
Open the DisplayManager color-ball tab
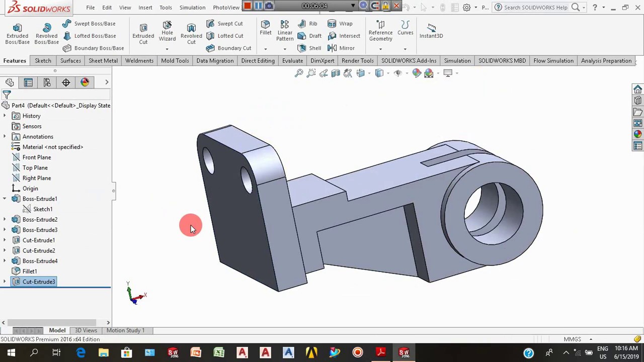pos(85,82)
